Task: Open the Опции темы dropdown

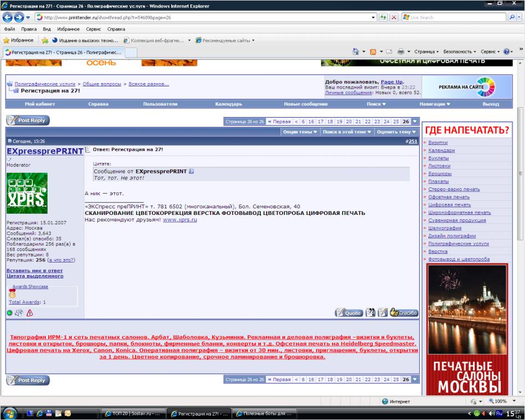Action: [300, 132]
